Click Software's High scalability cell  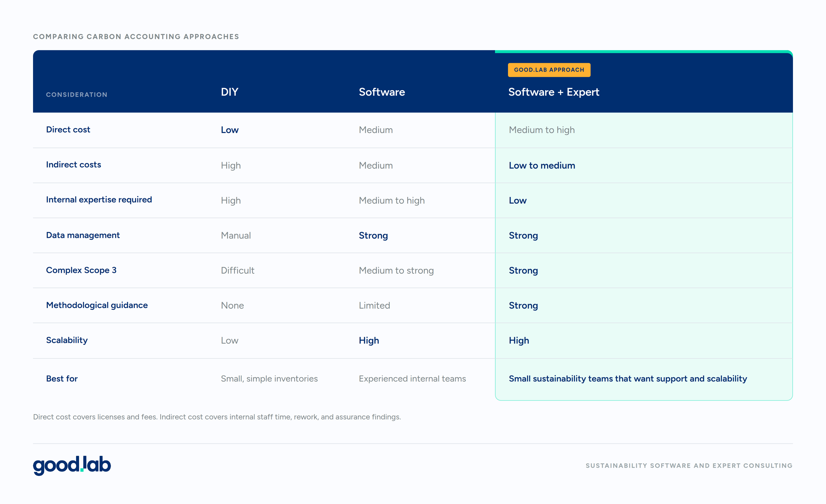(369, 341)
